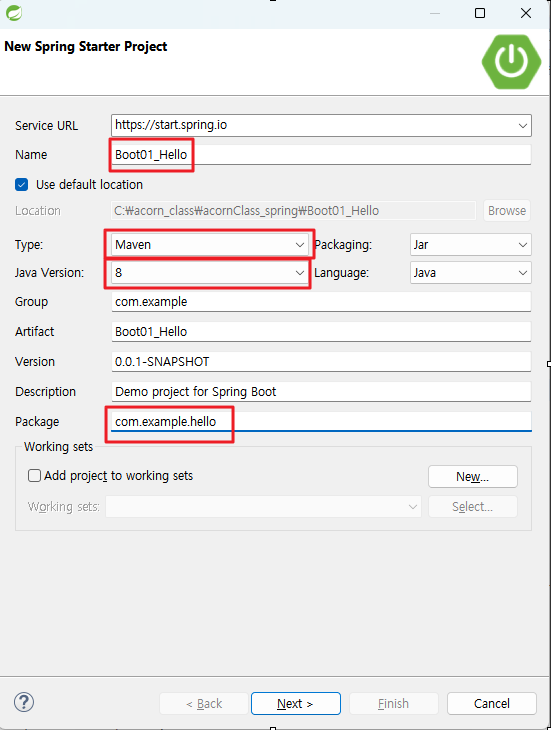Click the green Spring Boot power logo

(511, 61)
